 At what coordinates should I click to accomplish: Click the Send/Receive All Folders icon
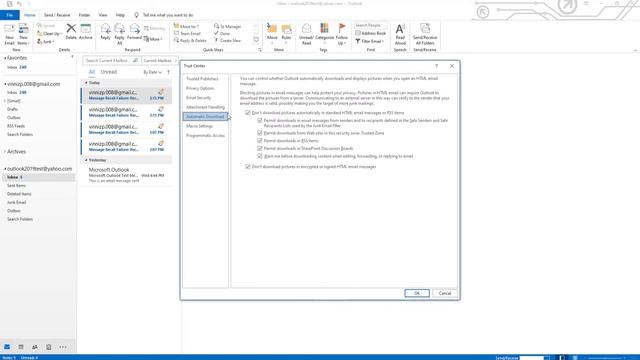425,28
